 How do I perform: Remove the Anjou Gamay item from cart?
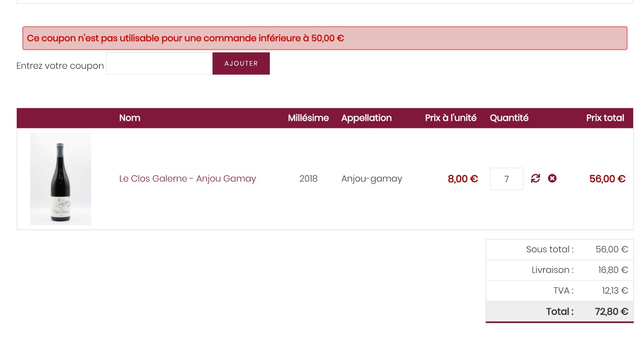tap(552, 178)
